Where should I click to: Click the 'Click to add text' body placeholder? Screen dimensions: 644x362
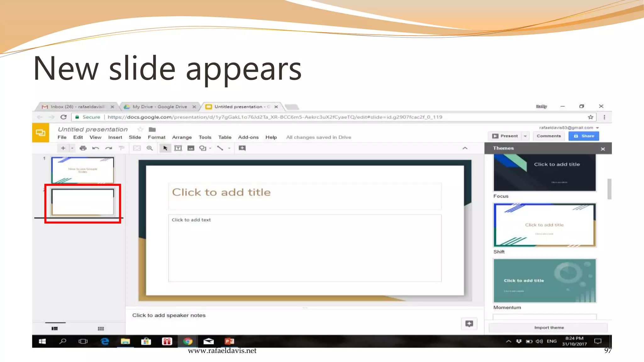coord(305,248)
